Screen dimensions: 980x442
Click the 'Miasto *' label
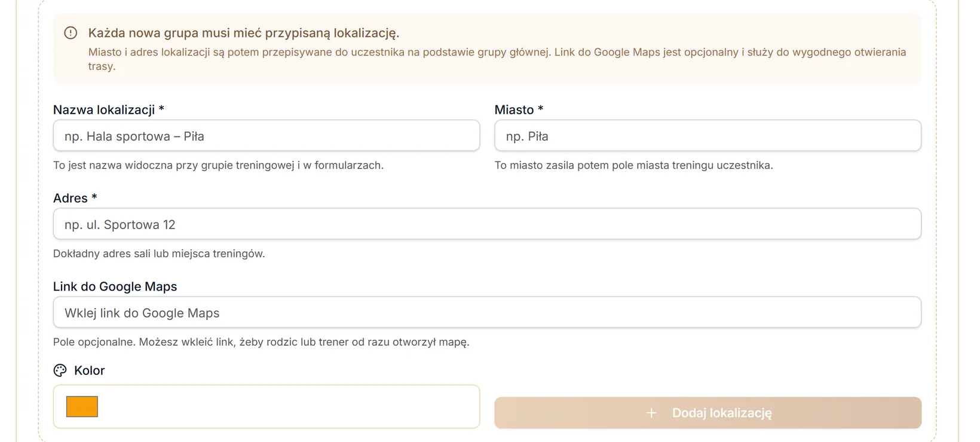(519, 110)
